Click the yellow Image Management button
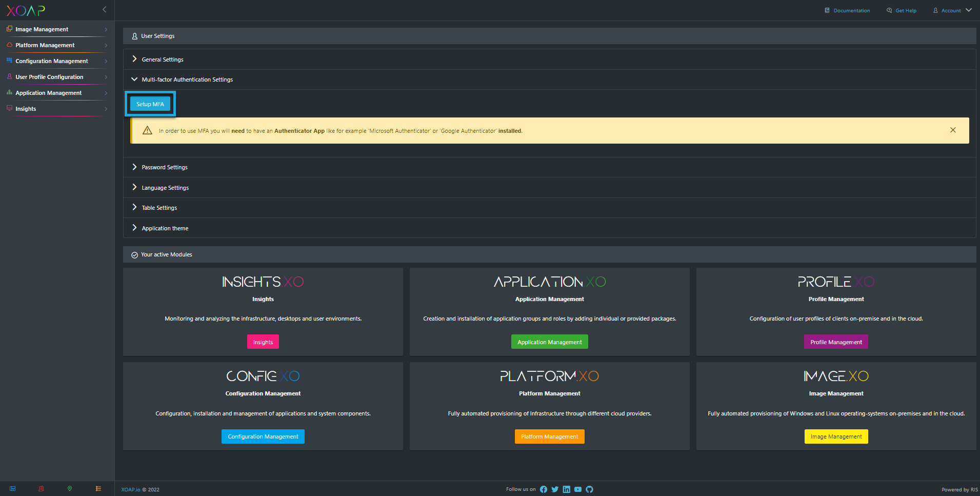Image resolution: width=980 pixels, height=496 pixels. coord(836,437)
